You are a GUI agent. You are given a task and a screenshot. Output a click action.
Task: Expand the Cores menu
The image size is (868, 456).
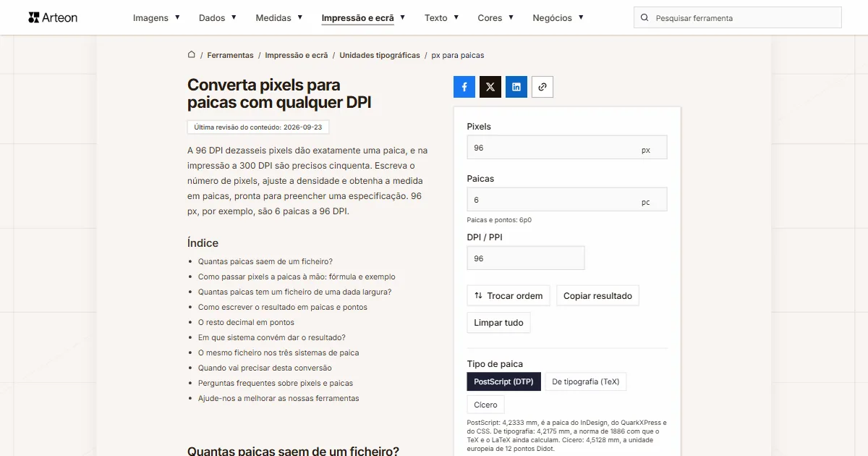[x=495, y=18]
